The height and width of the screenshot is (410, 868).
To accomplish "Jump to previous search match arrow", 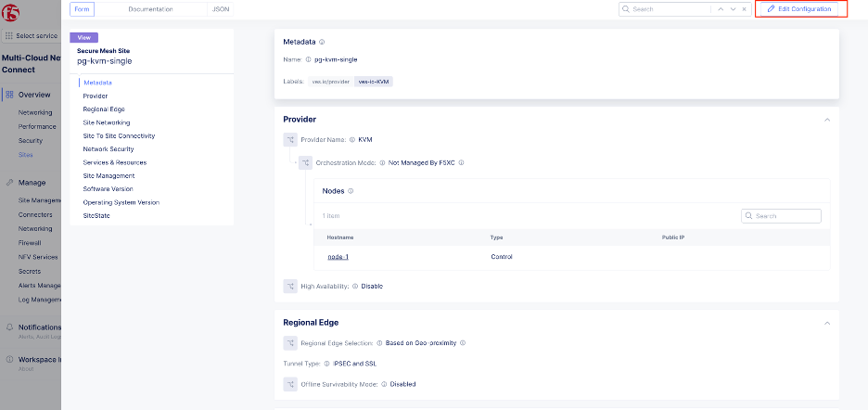I will click(x=720, y=8).
